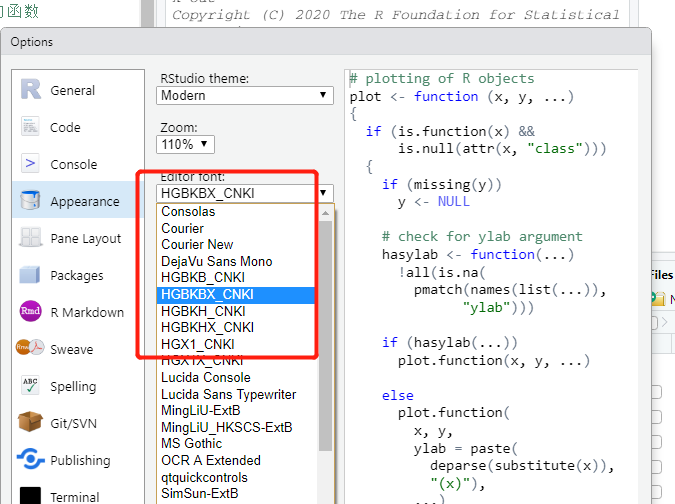The image size is (675, 504).
Task: Select the Code section icon
Action: [30, 127]
